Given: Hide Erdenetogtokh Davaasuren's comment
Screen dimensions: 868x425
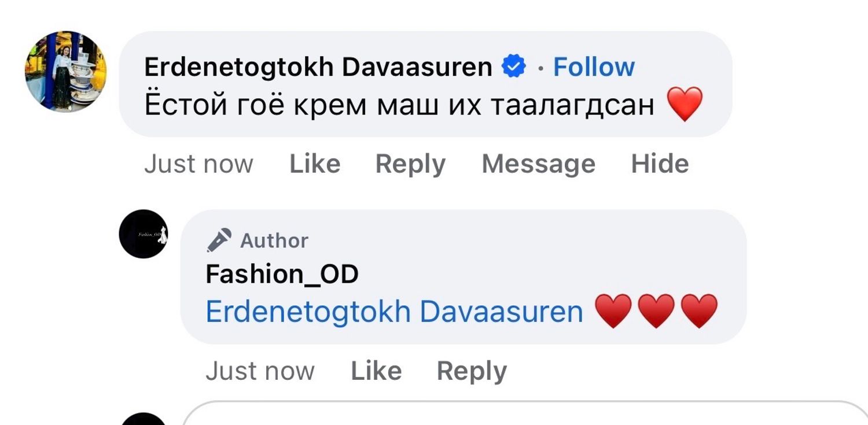Looking at the screenshot, I should (660, 164).
